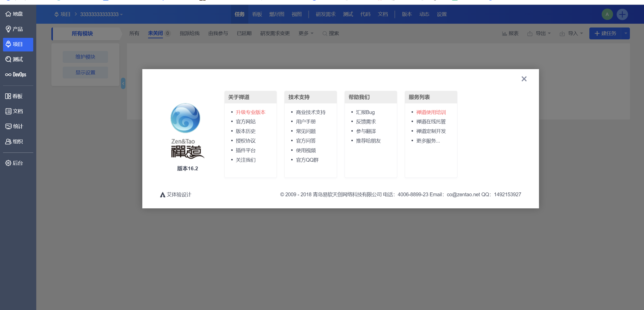Switch to 燃尽图 burndown tab

point(277,14)
